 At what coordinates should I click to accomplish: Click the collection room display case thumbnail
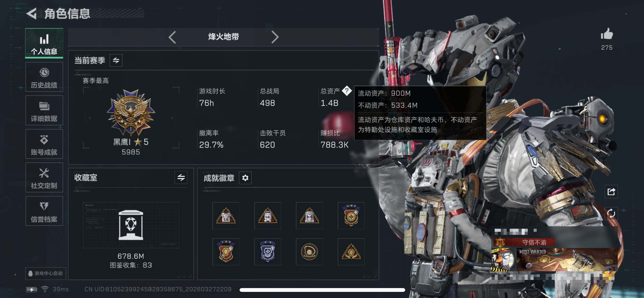[131, 225]
